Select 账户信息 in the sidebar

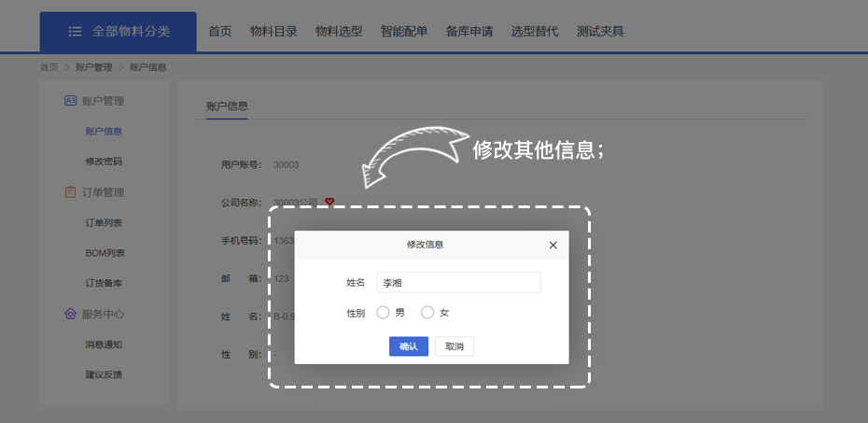click(104, 132)
